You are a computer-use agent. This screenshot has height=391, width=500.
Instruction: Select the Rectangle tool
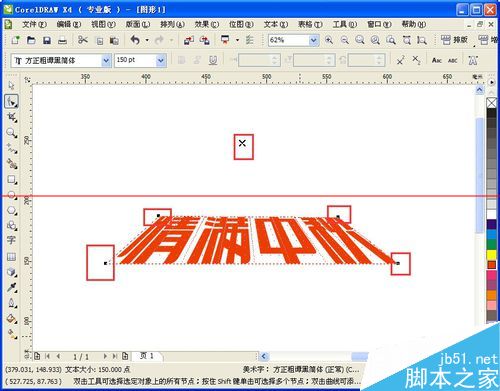pos(12,180)
